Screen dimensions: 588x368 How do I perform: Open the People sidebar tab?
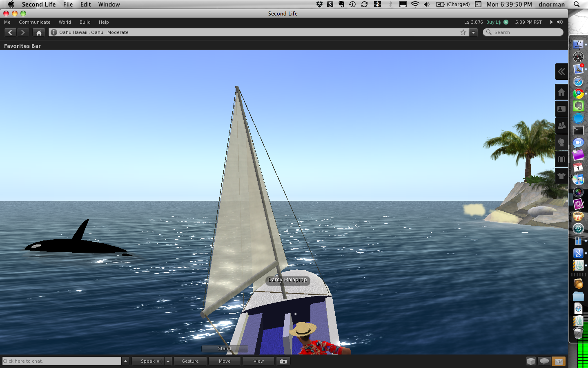(x=561, y=126)
